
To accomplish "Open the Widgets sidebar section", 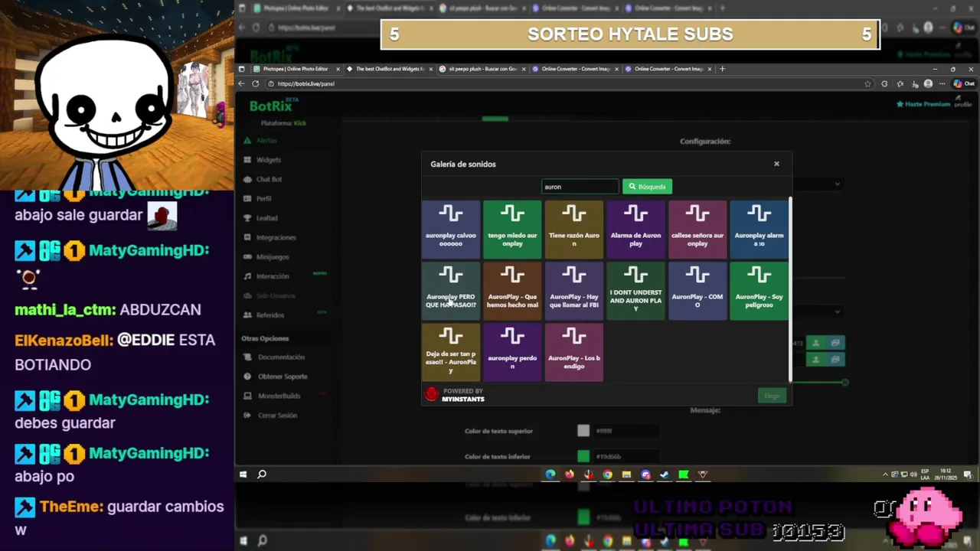I will 263,160.
